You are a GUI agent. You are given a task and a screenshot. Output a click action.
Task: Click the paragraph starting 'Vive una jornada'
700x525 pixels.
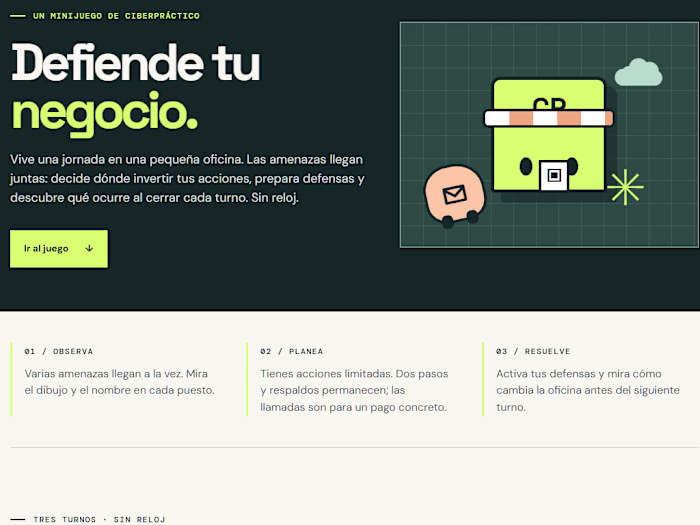188,179
